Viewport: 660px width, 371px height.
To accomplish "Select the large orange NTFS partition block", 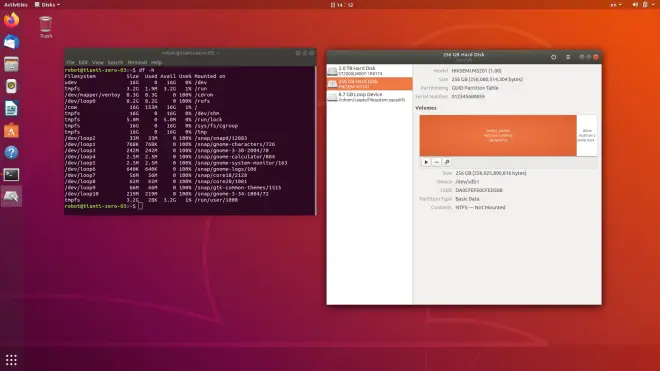I will [x=498, y=136].
